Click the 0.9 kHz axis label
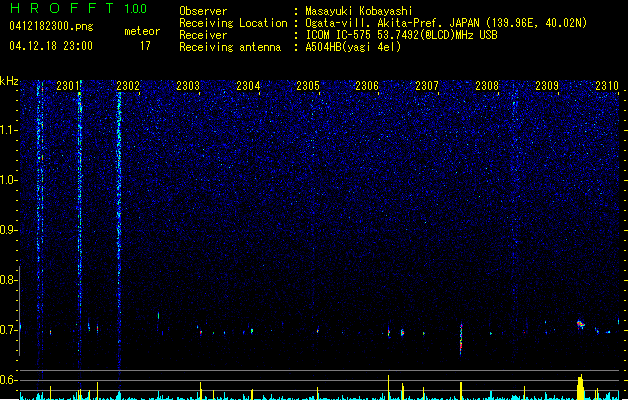Screen dimensions: 629x400 coord(9,230)
